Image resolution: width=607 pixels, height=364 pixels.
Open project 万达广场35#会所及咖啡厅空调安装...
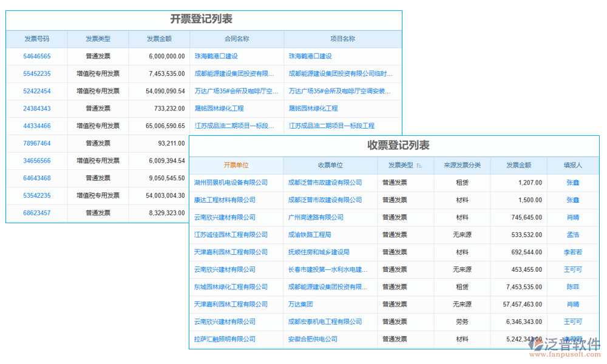tap(339, 91)
